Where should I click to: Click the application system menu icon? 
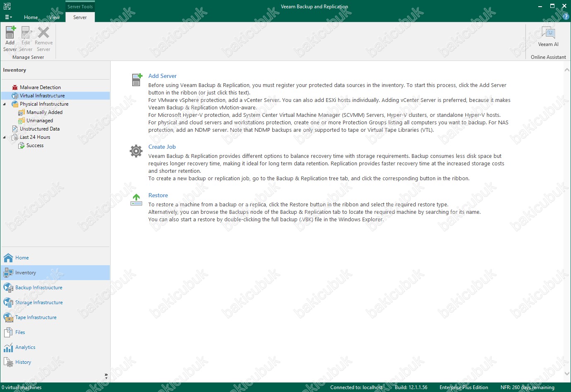(7, 6)
